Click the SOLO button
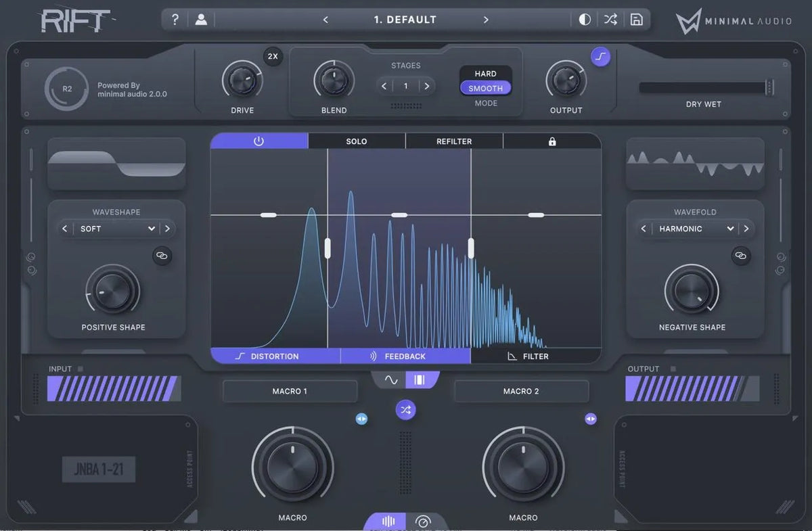Image resolution: width=812 pixels, height=531 pixels. tap(356, 141)
